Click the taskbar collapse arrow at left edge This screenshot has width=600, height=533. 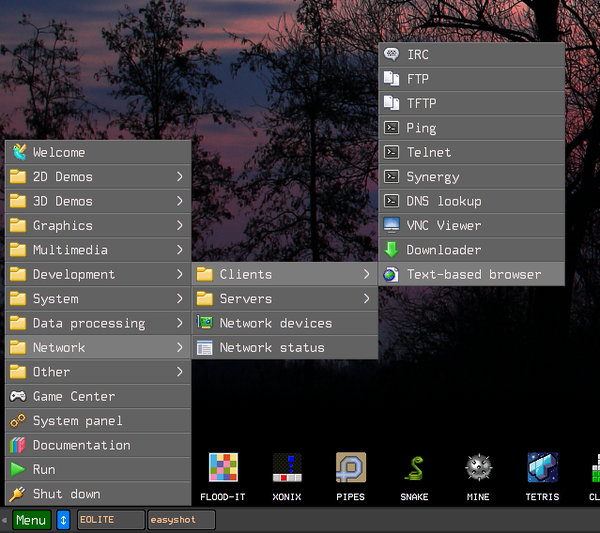click(x=4, y=520)
